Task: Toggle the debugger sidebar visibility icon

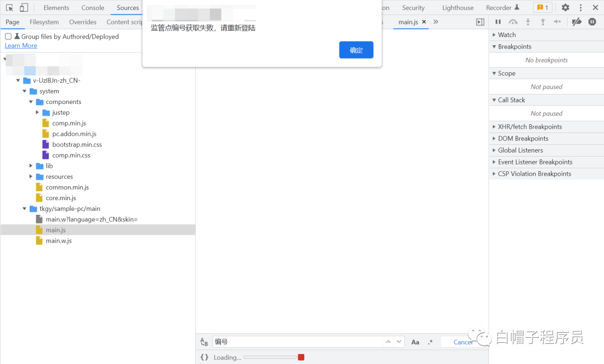Action: point(480,22)
